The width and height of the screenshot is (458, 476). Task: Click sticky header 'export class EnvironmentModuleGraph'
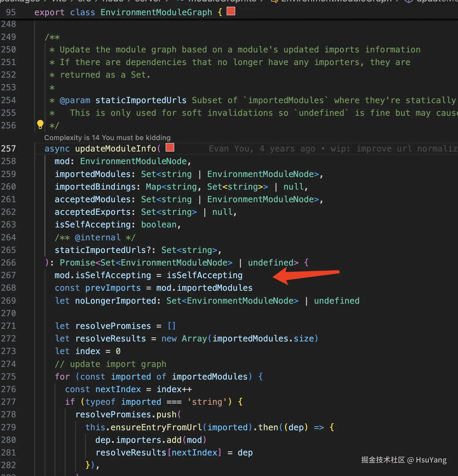(x=123, y=12)
